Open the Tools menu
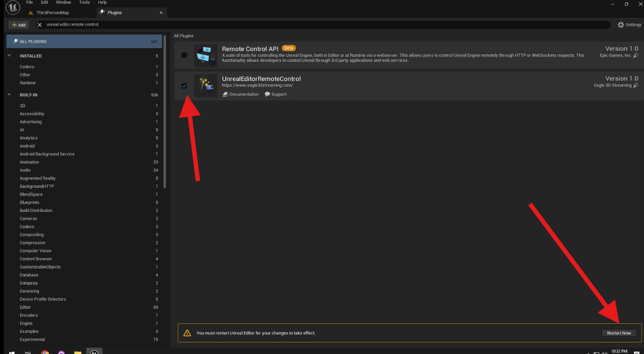Screen dimensions: 644x354 84,2
